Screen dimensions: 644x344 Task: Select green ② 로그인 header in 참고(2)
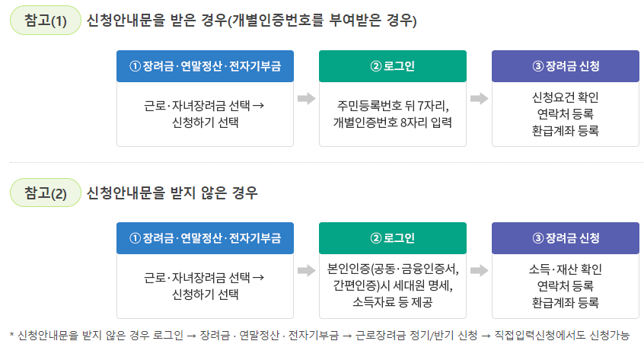point(393,238)
